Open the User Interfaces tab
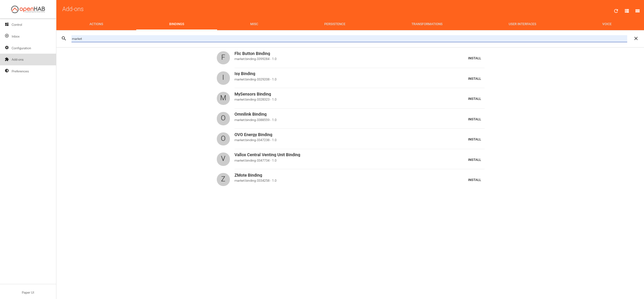 pos(522,24)
